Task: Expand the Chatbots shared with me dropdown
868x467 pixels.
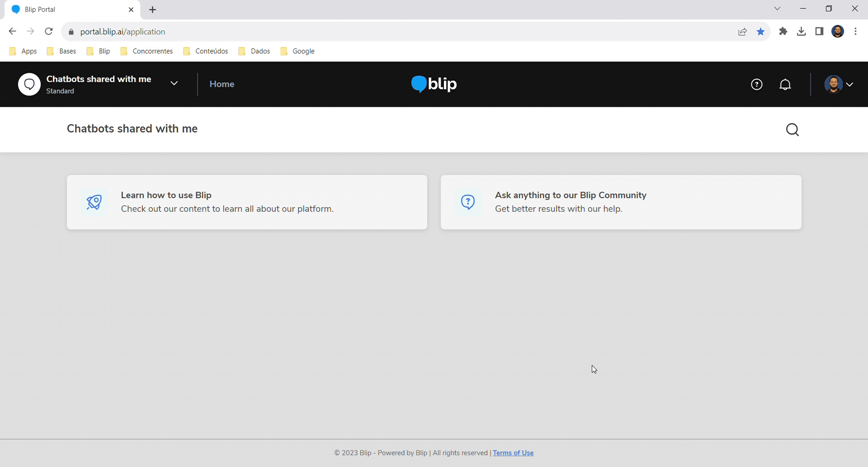Action: 174,83
